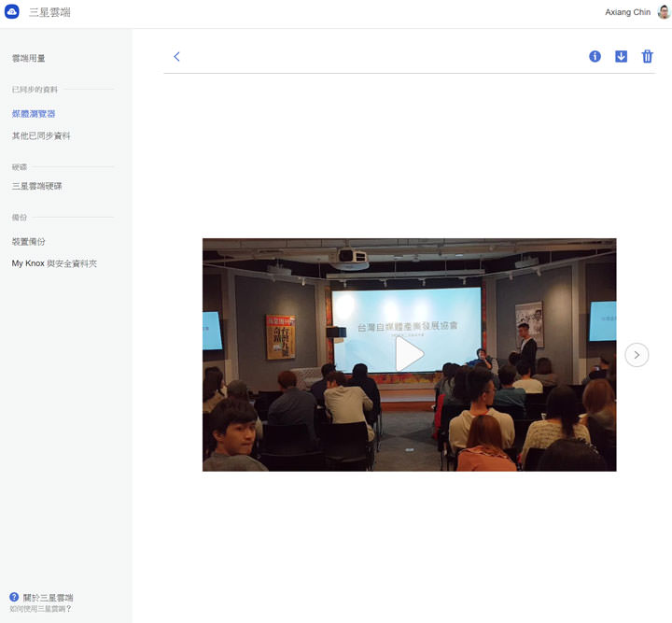
Task: Select 媒體瀏覽器 in the sidebar
Action: pos(34,114)
